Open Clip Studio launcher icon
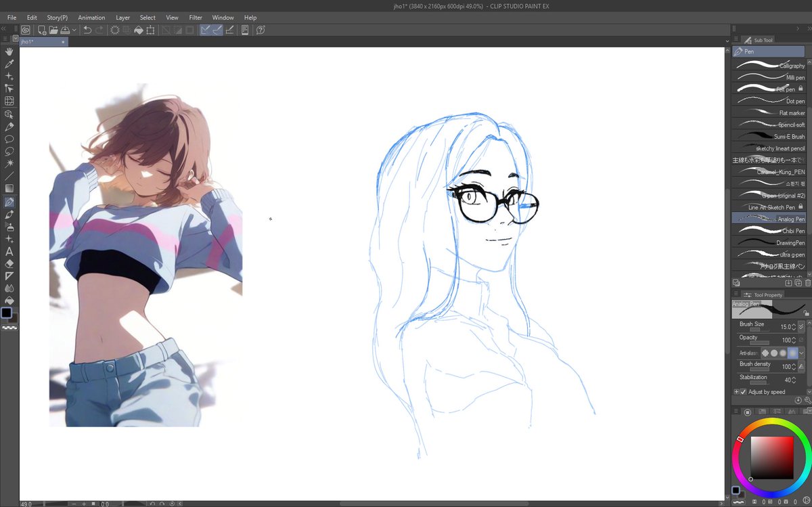This screenshot has width=812, height=507. coord(25,30)
